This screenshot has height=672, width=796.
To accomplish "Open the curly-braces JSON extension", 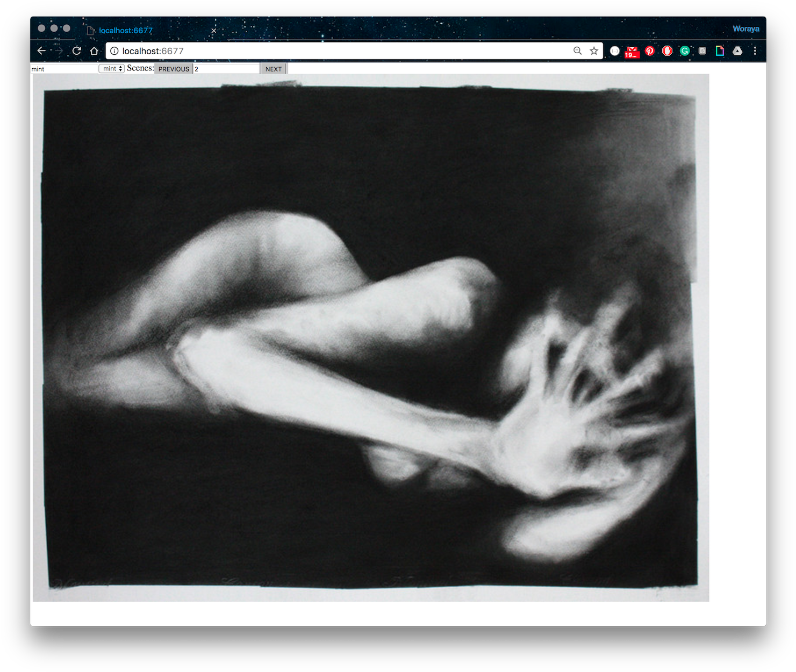I will pyautogui.click(x=615, y=51).
